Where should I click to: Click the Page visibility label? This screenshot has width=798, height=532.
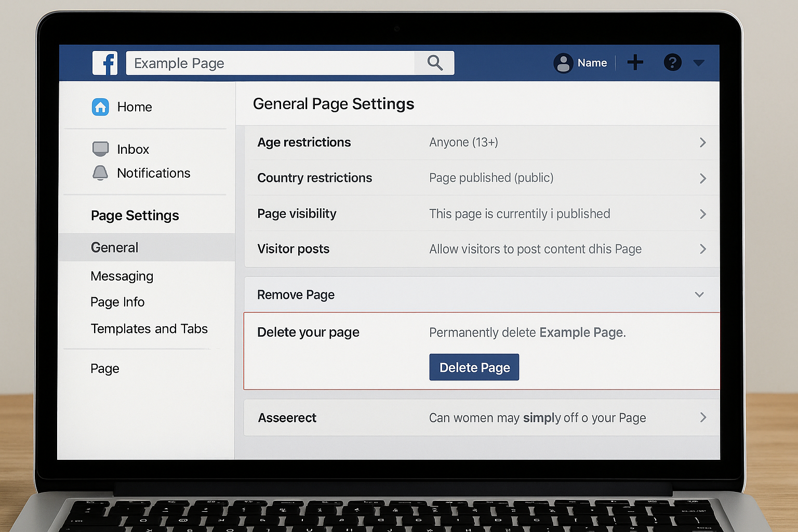click(297, 214)
